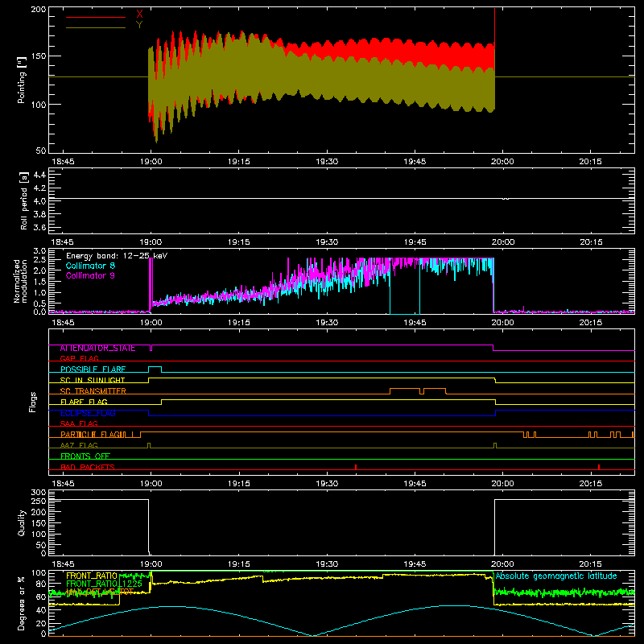Click the 3.6 tick label on Roll period axis
Image resolution: width=644 pixels, height=644 pixels.
pyautogui.click(x=39, y=227)
